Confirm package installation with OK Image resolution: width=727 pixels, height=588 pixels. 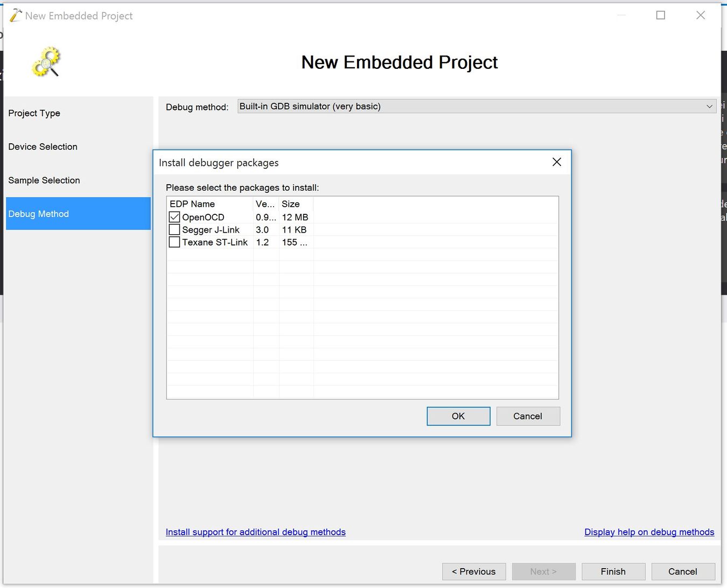[458, 416]
